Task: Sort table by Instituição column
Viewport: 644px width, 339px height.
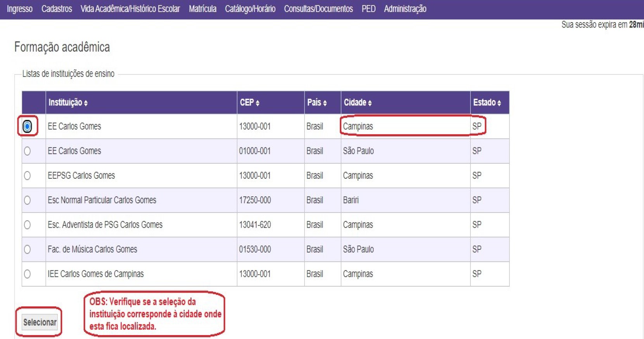Action: point(68,102)
